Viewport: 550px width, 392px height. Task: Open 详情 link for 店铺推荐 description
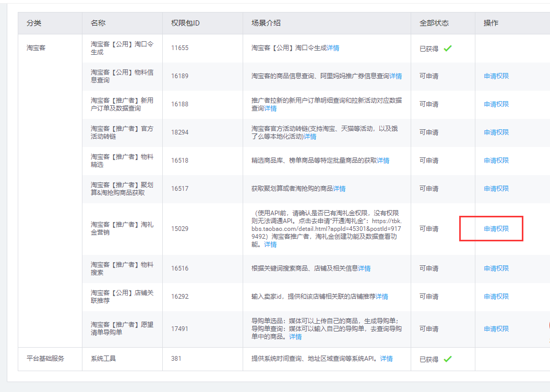click(x=382, y=297)
